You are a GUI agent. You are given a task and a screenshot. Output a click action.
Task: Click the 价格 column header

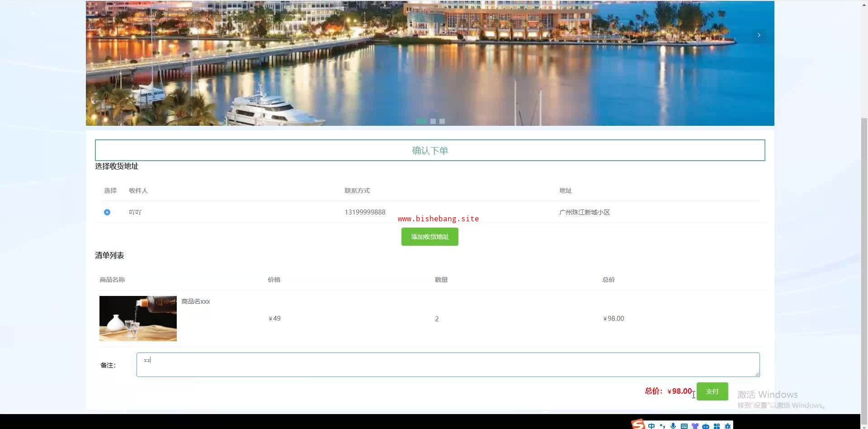point(274,280)
